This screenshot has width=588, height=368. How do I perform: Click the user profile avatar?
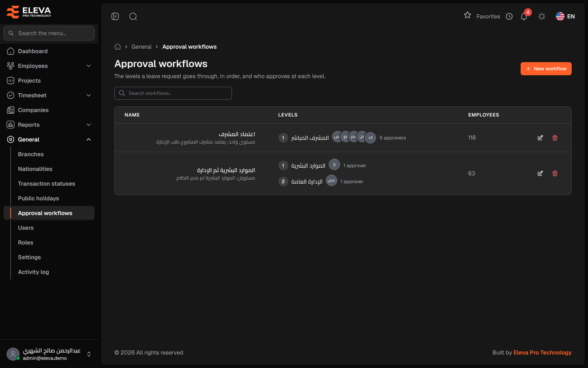pyautogui.click(x=13, y=354)
